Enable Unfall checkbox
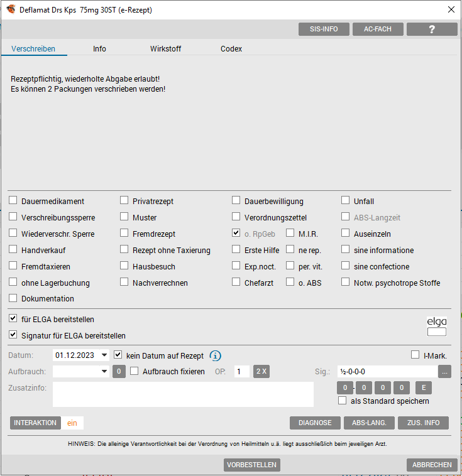The width and height of the screenshot is (462, 476). 345,200
